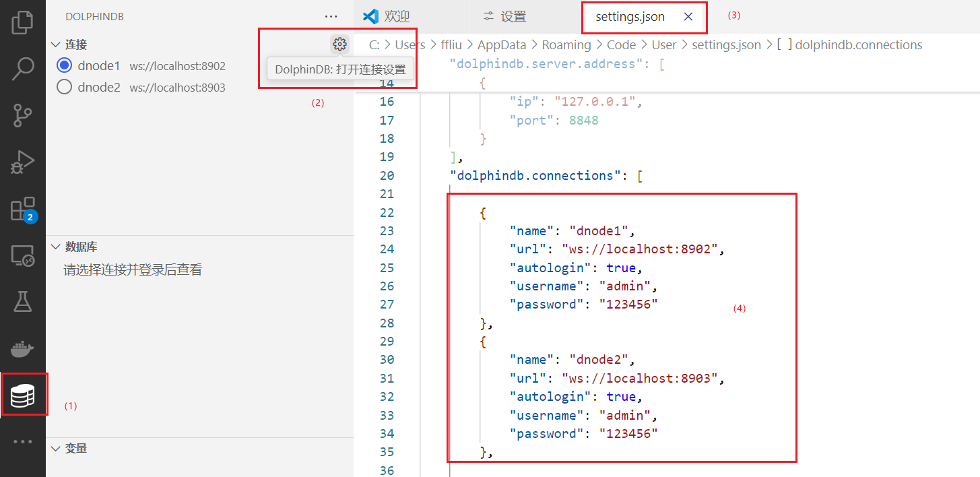Open the Testing flask icon
The image size is (980, 477).
click(x=22, y=303)
